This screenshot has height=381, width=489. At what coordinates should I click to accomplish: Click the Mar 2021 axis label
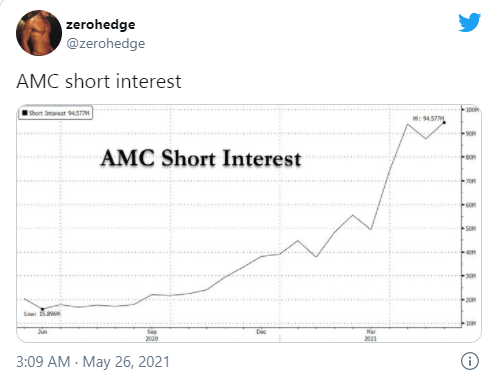[371, 335]
